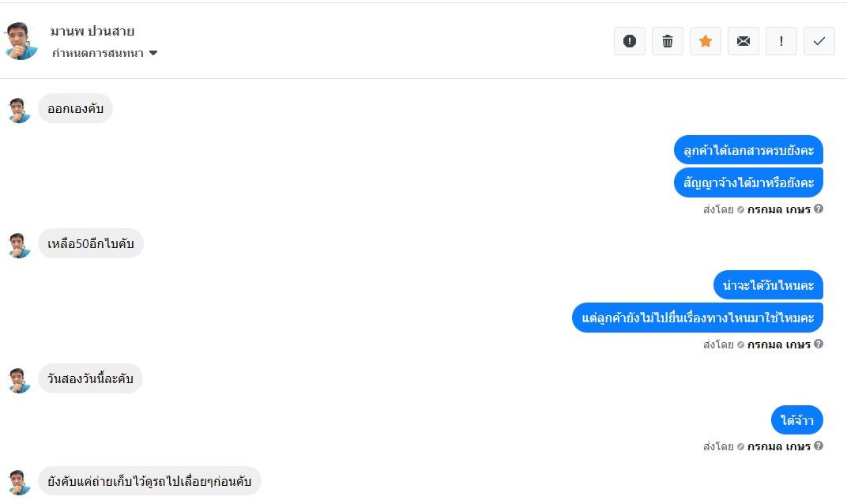The height and width of the screenshot is (504, 847).
Task: Delete conversation using the trash icon
Action: tap(668, 41)
